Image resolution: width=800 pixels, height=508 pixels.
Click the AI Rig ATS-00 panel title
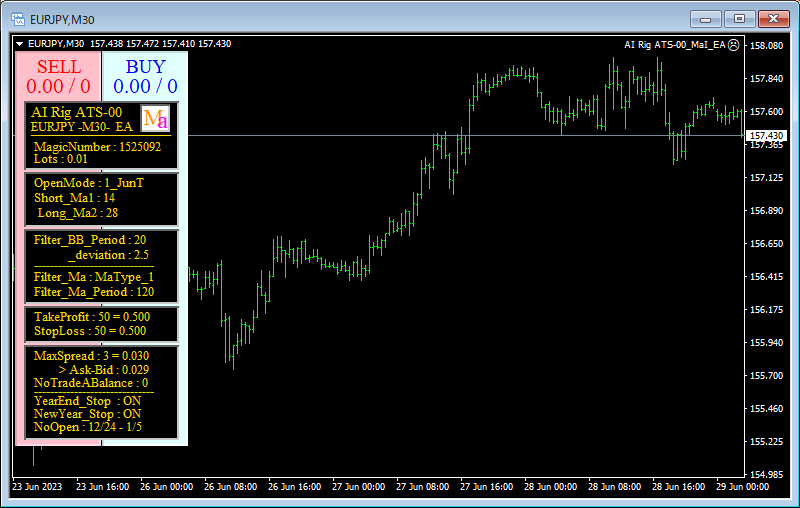click(77, 112)
